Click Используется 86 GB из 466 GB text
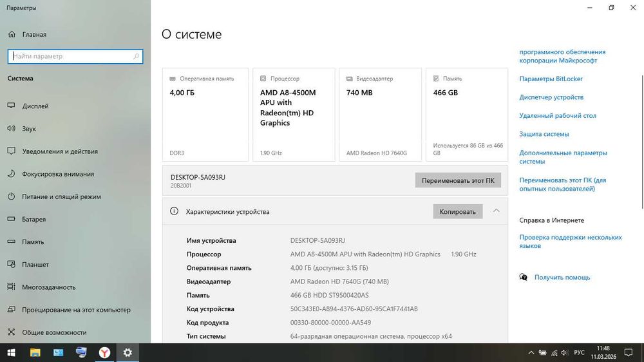 point(468,149)
